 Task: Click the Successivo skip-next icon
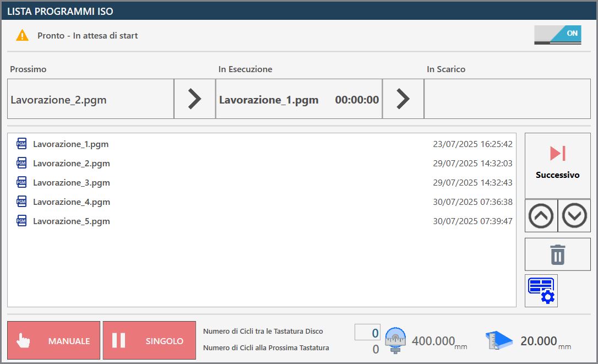558,154
